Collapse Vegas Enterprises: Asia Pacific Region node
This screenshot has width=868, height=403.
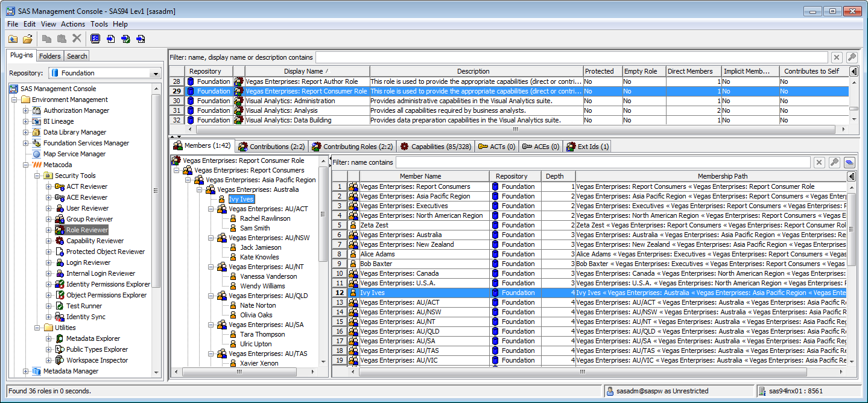click(x=188, y=180)
